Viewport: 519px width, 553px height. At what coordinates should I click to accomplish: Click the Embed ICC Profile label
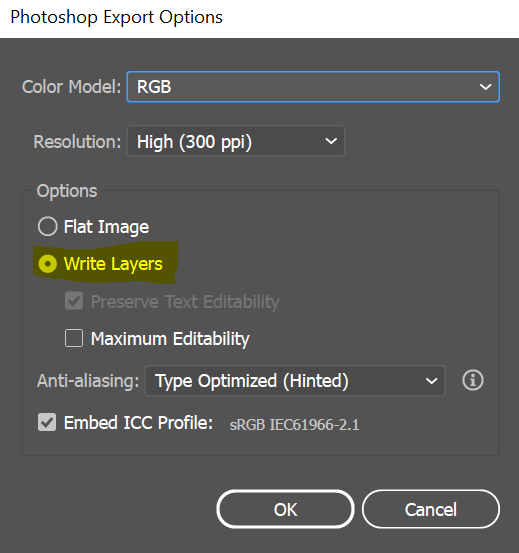click(x=138, y=423)
